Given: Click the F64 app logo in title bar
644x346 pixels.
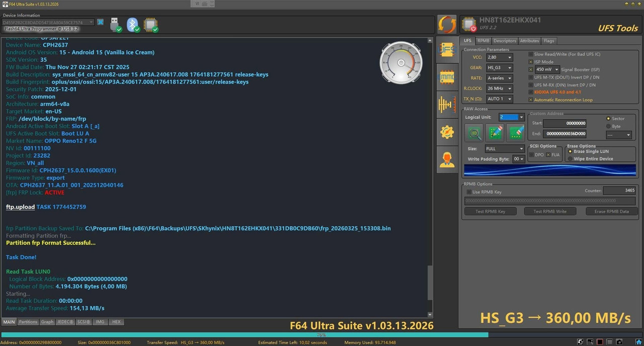Looking at the screenshot, I should tap(5, 4).
